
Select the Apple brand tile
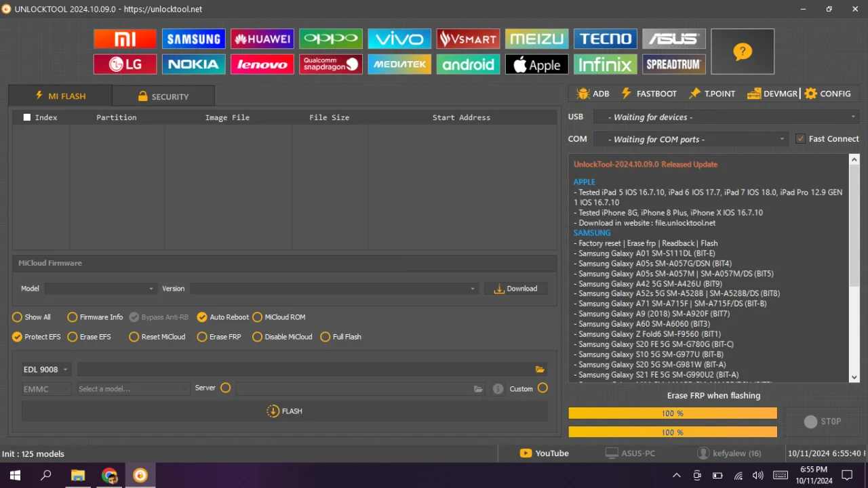(536, 64)
